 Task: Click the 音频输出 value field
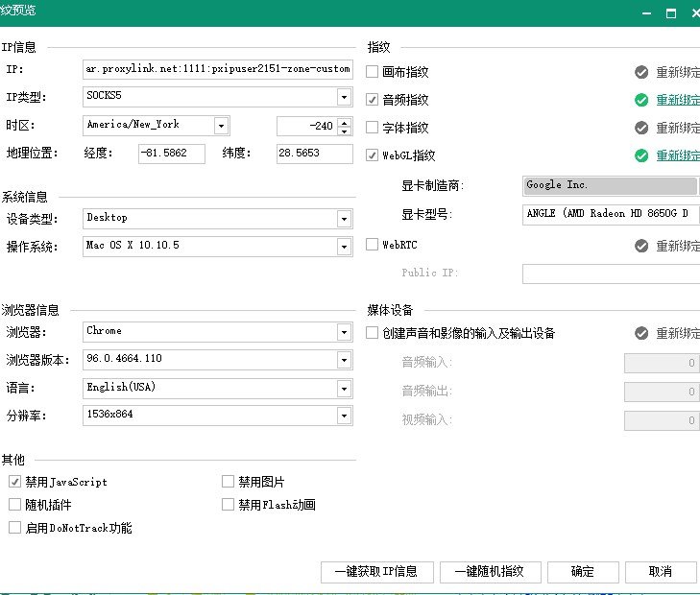click(x=662, y=392)
